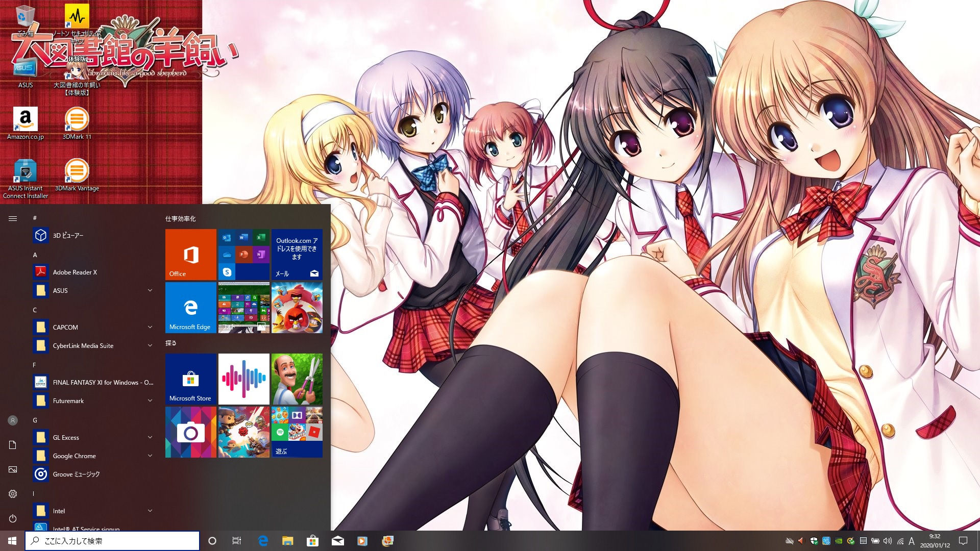Click the letter G group header

[35, 420]
